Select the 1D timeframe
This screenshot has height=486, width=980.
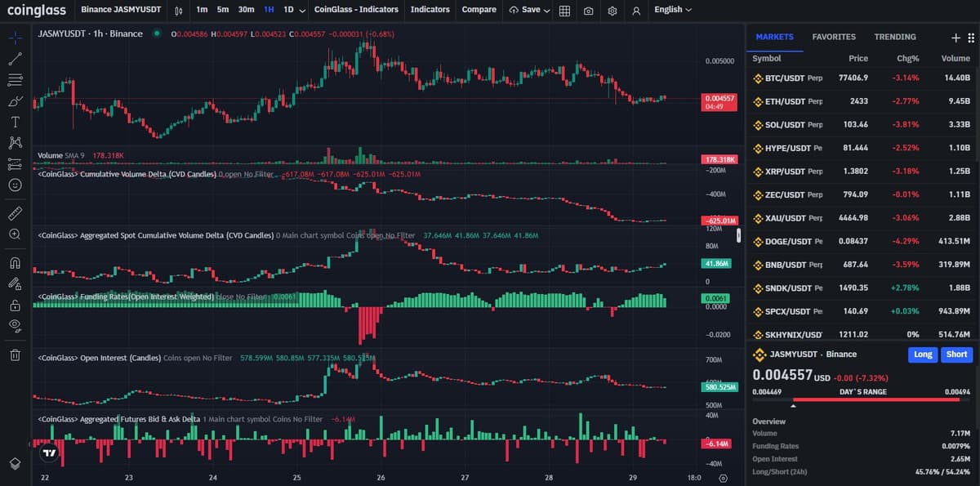point(288,10)
